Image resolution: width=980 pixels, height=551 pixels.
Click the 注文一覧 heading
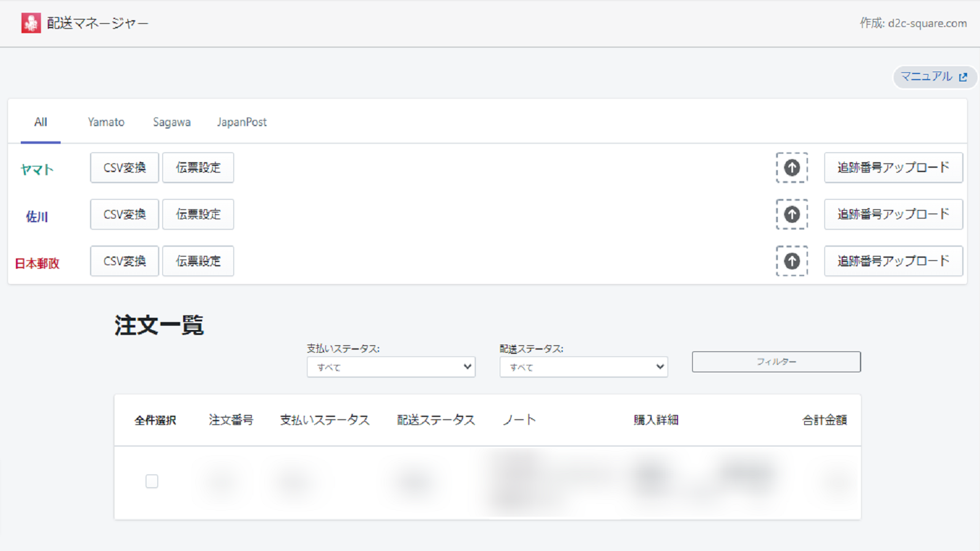(159, 326)
